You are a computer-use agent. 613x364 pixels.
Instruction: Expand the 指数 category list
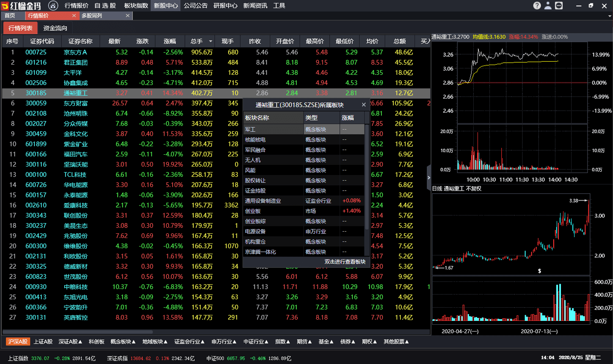tap(283, 342)
